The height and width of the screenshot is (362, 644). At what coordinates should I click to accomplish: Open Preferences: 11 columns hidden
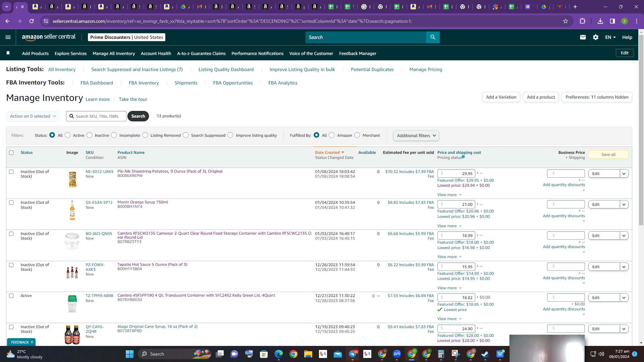[x=597, y=97]
